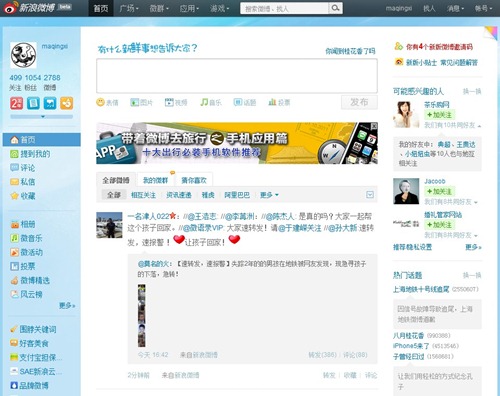Open 投票 in left sidebar
Viewport: 500px width, 396px height.
[x=23, y=266]
